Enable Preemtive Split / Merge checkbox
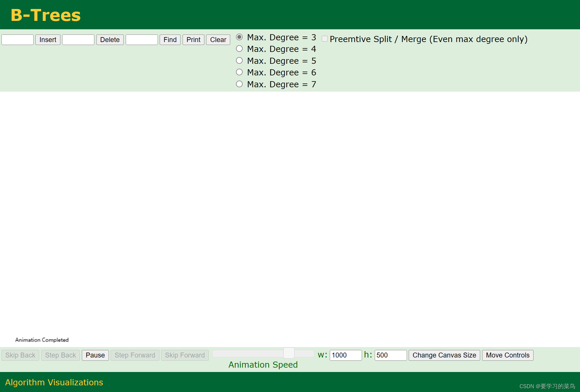This screenshot has height=392, width=580. point(325,39)
